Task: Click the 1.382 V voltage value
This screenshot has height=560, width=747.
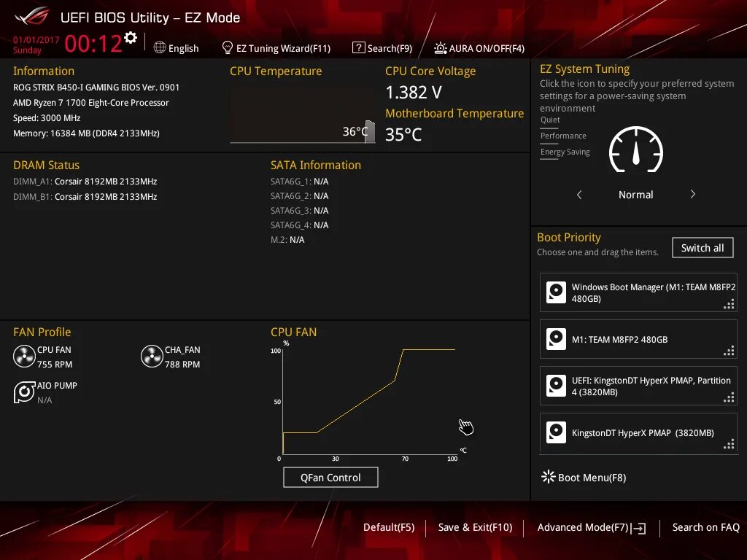Action: pyautogui.click(x=414, y=93)
